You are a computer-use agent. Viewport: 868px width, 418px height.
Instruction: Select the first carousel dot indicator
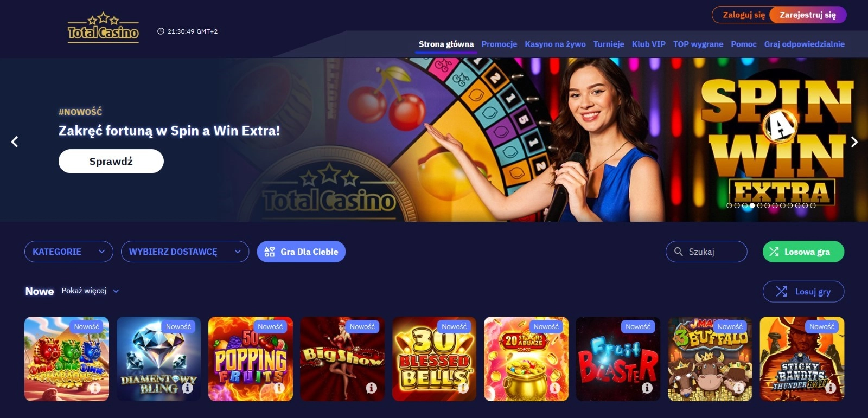point(729,205)
